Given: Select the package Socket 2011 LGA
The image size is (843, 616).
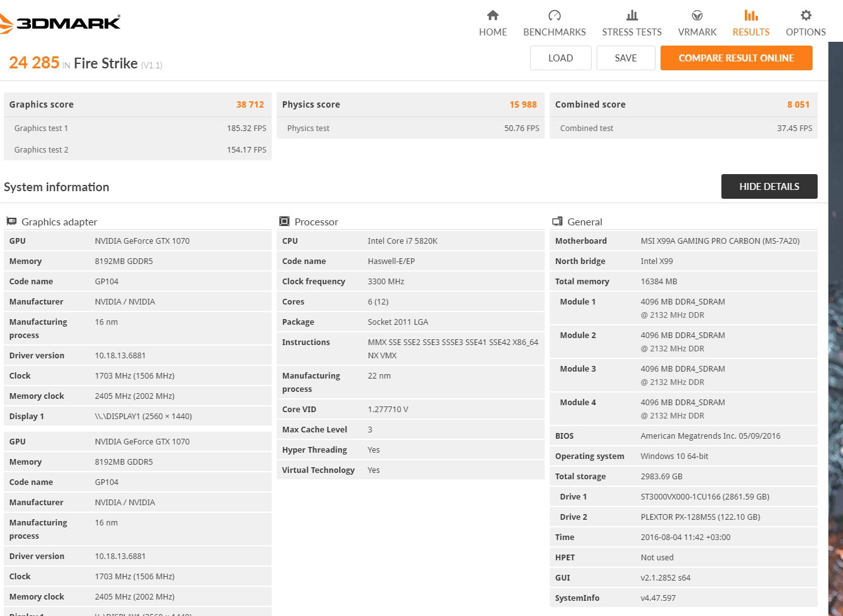Looking at the screenshot, I should pos(398,322).
